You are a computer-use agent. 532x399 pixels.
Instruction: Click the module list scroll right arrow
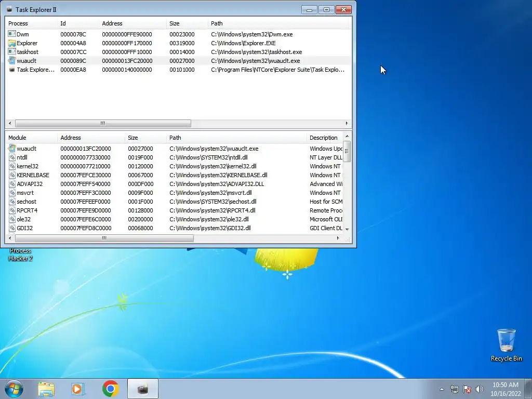pos(338,238)
